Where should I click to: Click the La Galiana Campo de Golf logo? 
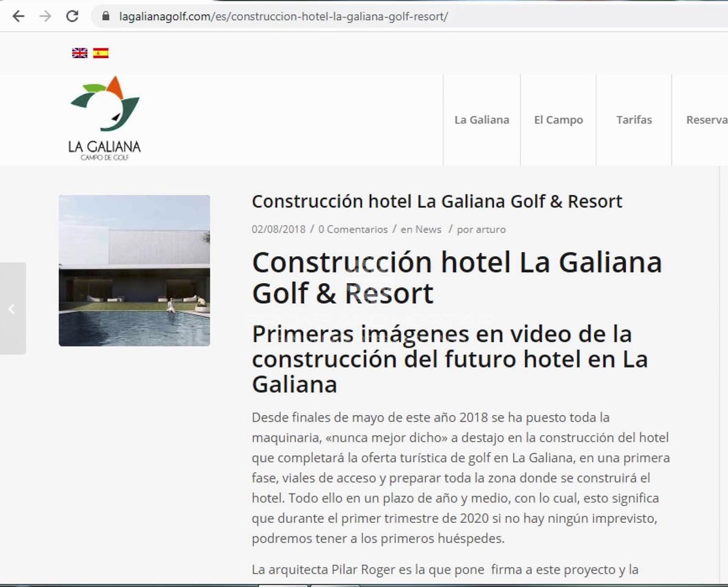coord(105,119)
